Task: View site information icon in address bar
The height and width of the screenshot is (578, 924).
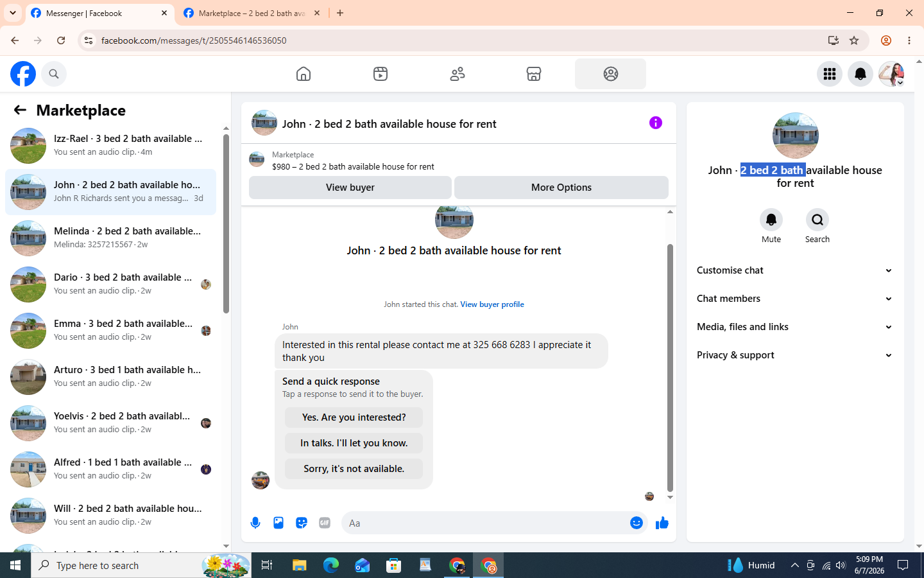Action: click(89, 40)
